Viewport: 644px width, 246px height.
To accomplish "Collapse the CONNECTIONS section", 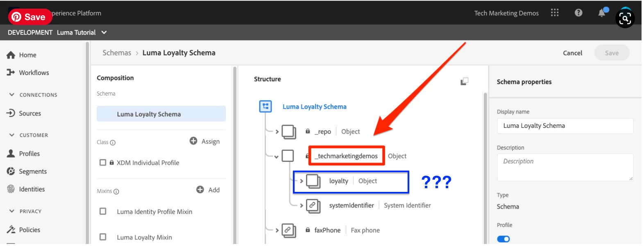I will point(11,95).
